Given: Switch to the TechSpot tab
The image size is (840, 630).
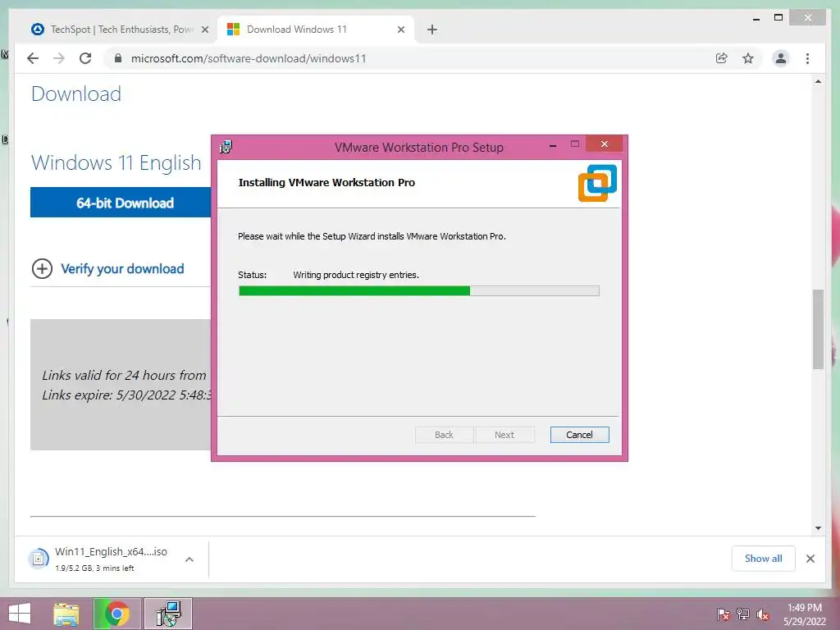Looking at the screenshot, I should [x=120, y=30].
